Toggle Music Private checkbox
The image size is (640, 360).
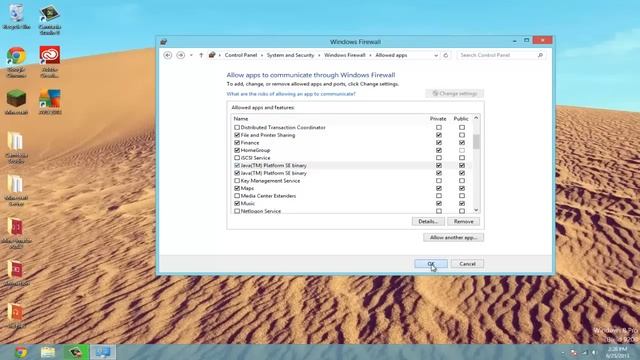[x=439, y=203]
